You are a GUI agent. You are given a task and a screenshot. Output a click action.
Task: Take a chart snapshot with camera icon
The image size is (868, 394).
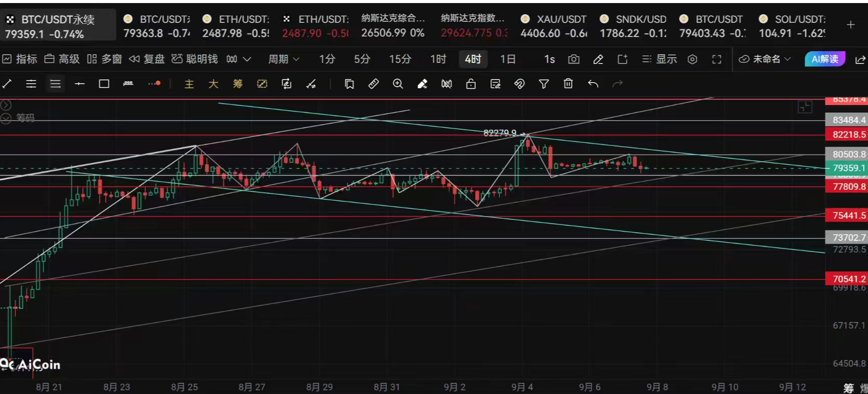pyautogui.click(x=574, y=59)
